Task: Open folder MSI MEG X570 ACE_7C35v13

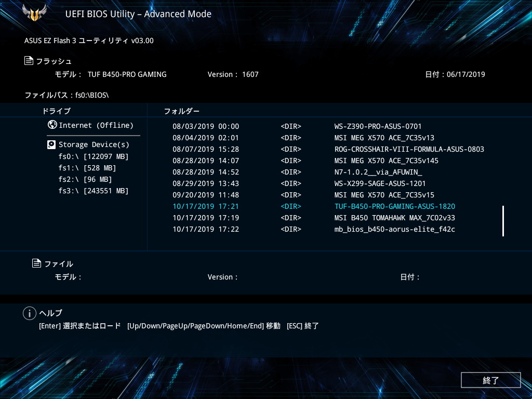Action: coord(384,138)
